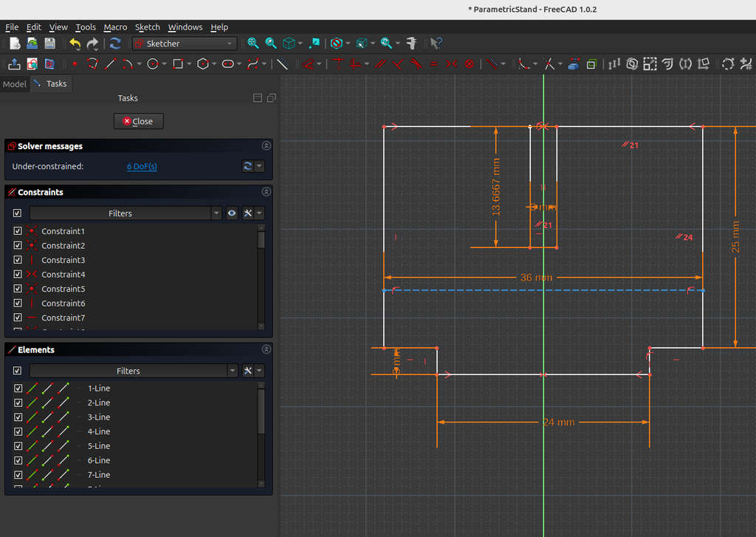
Task: Select the Create line tool
Action: [111, 64]
